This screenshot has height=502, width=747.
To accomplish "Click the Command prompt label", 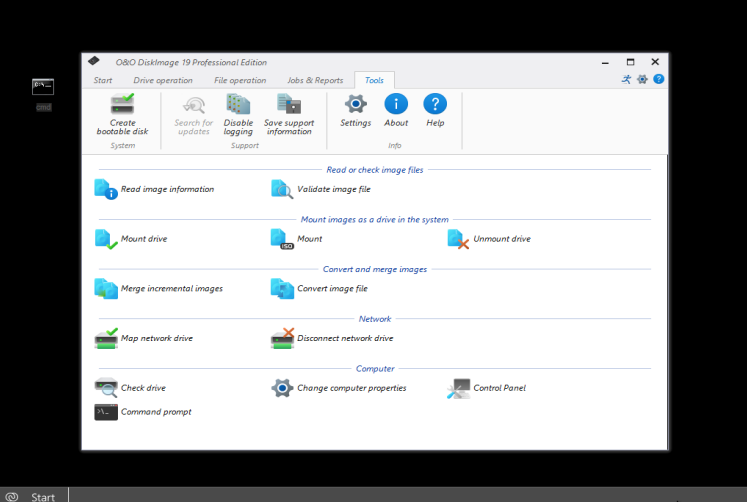I will [156, 412].
